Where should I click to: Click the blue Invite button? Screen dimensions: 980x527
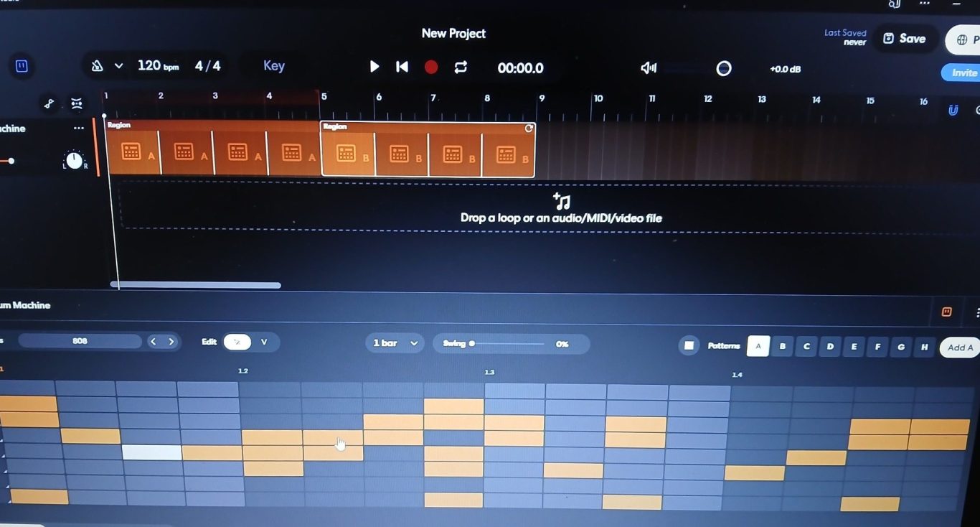tap(963, 73)
